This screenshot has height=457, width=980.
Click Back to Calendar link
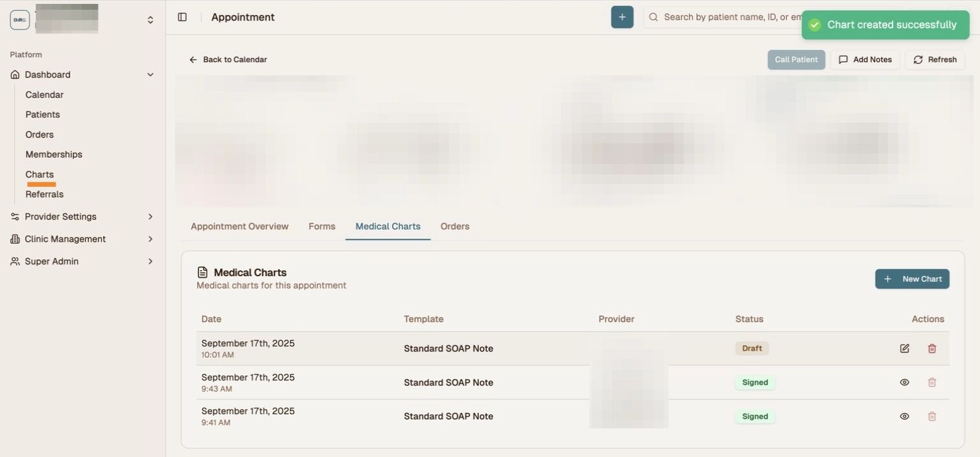(228, 60)
